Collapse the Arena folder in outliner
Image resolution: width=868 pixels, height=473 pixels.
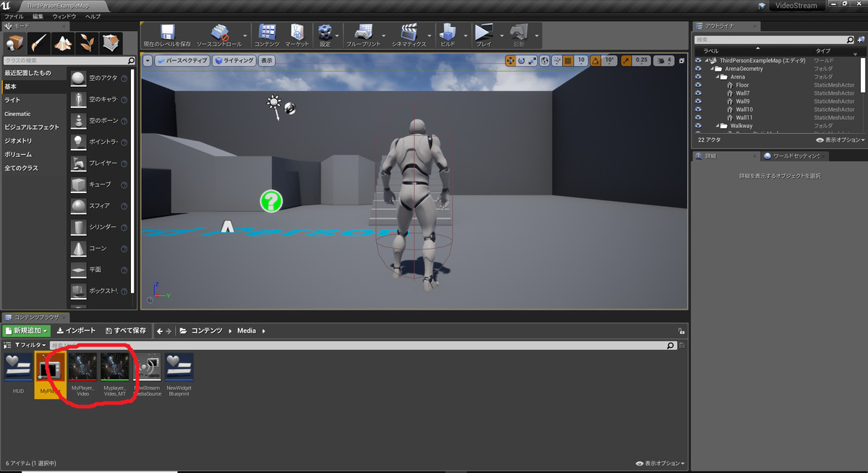tap(718, 77)
